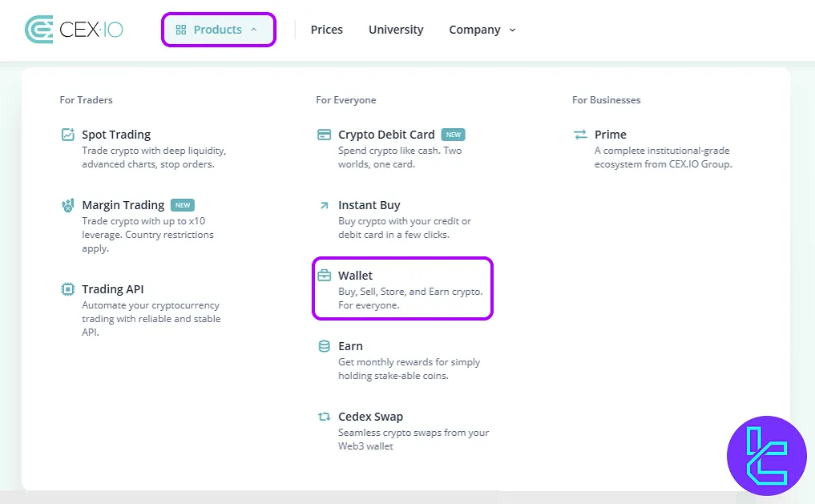This screenshot has height=504, width=815.
Task: Open Crypto Debit Card
Action: [386, 135]
